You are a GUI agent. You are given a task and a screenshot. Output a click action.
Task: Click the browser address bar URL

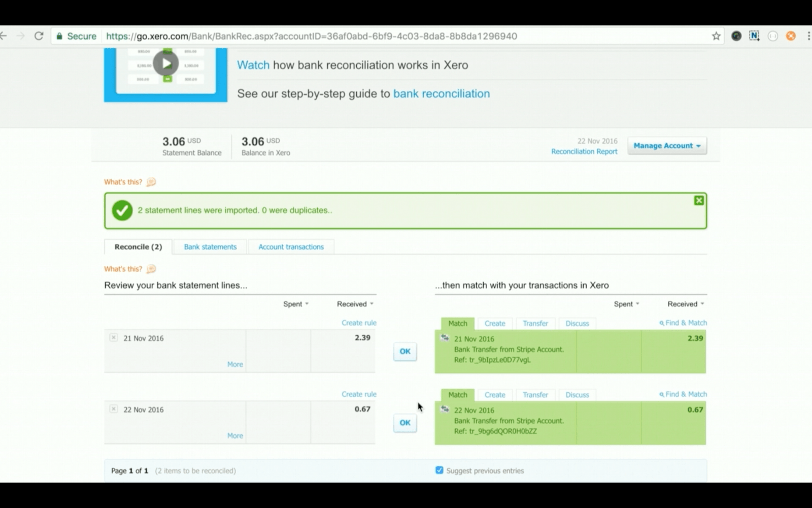pos(312,36)
